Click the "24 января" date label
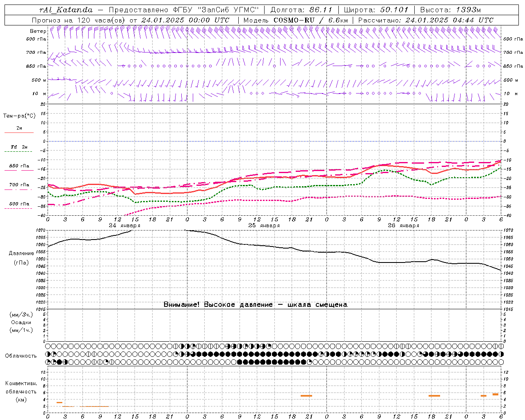Screen dimensions: 525x420 124,226
